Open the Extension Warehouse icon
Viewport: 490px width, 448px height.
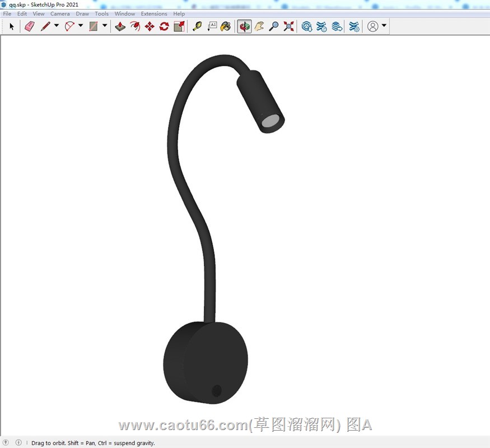pyautogui.click(x=321, y=26)
